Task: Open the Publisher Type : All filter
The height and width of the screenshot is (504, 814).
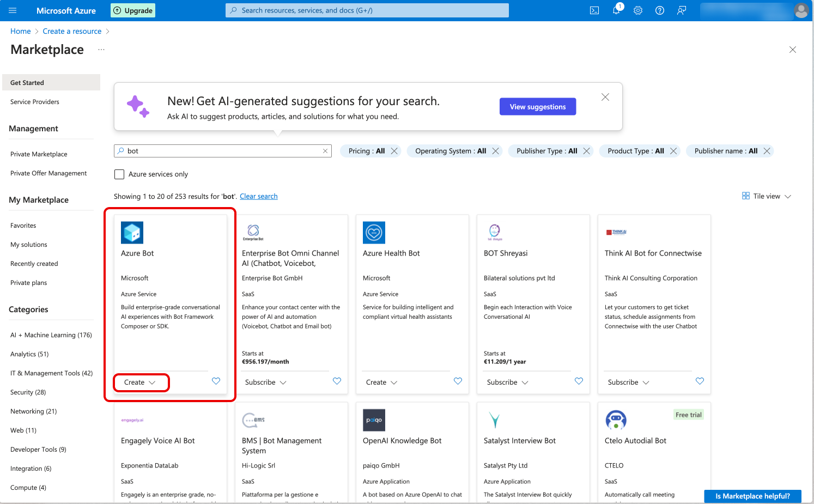Action: pos(546,151)
